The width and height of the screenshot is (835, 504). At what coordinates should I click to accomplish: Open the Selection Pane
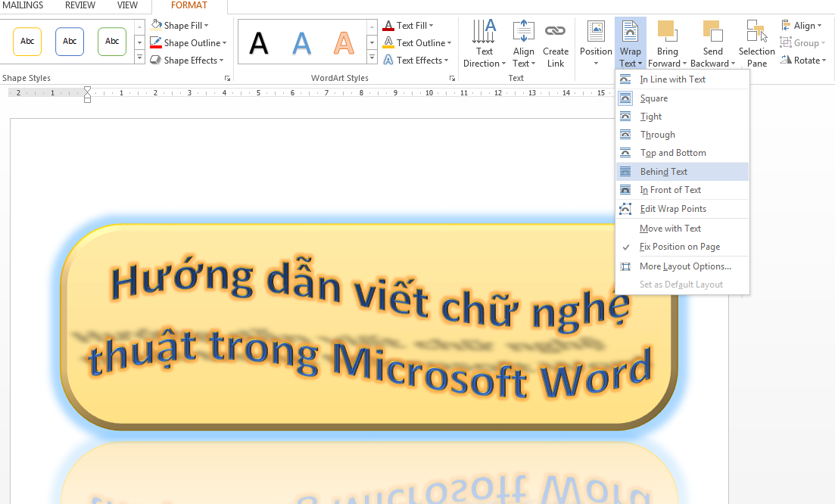756,42
